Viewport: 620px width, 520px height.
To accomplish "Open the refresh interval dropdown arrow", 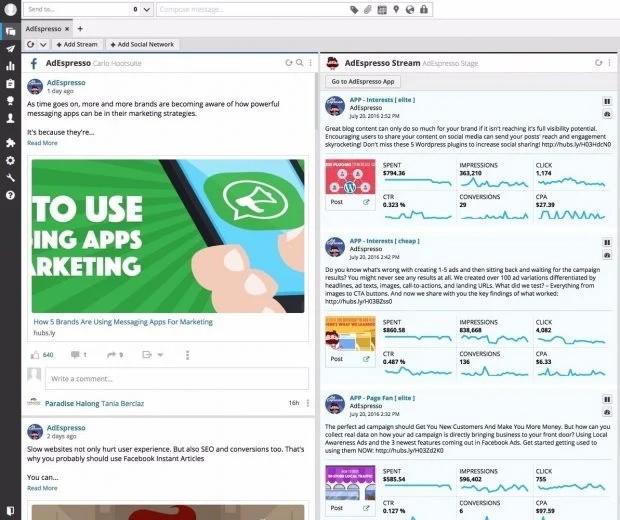I will (x=43, y=45).
